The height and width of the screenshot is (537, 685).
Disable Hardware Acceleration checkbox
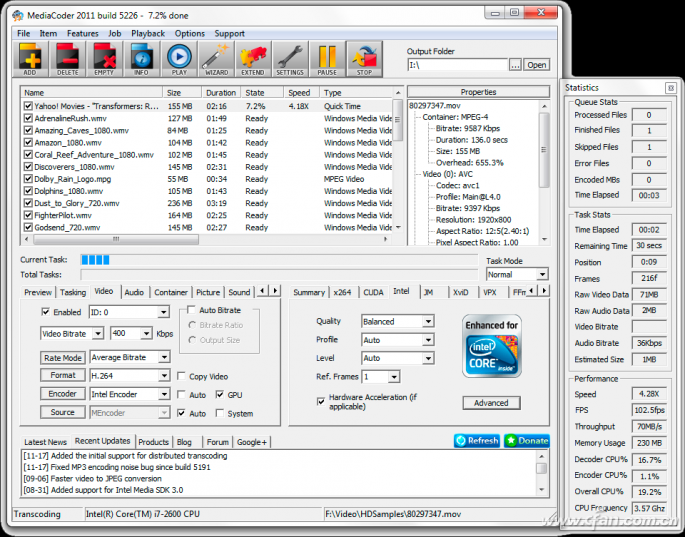pyautogui.click(x=321, y=400)
